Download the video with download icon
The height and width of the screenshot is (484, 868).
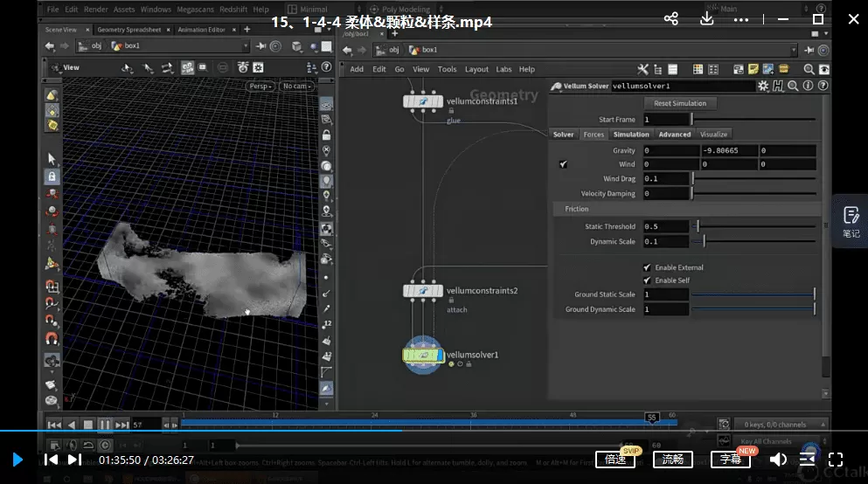click(x=707, y=19)
